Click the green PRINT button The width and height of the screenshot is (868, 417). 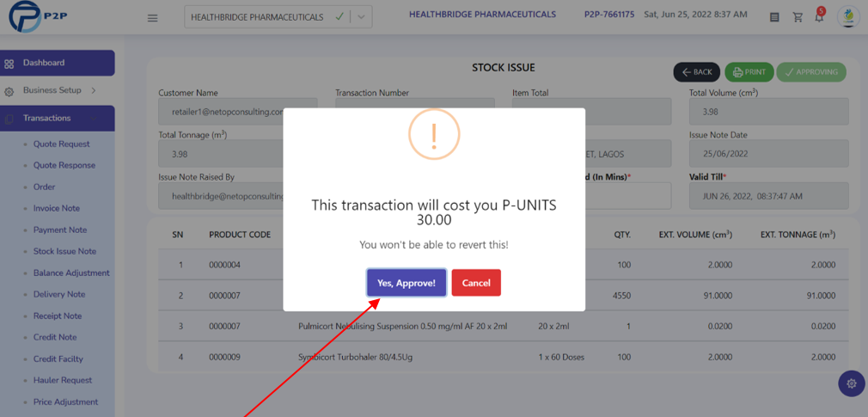click(x=749, y=72)
